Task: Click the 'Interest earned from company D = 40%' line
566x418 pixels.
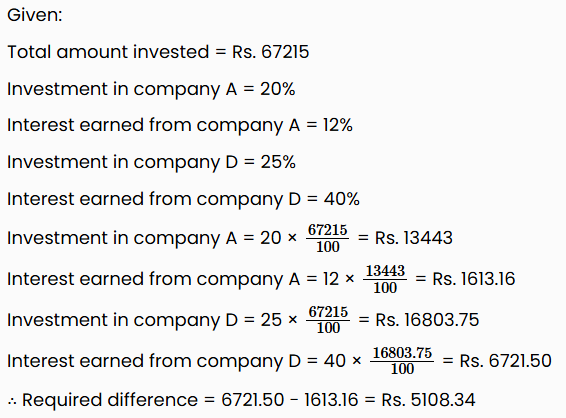Action: [183, 199]
